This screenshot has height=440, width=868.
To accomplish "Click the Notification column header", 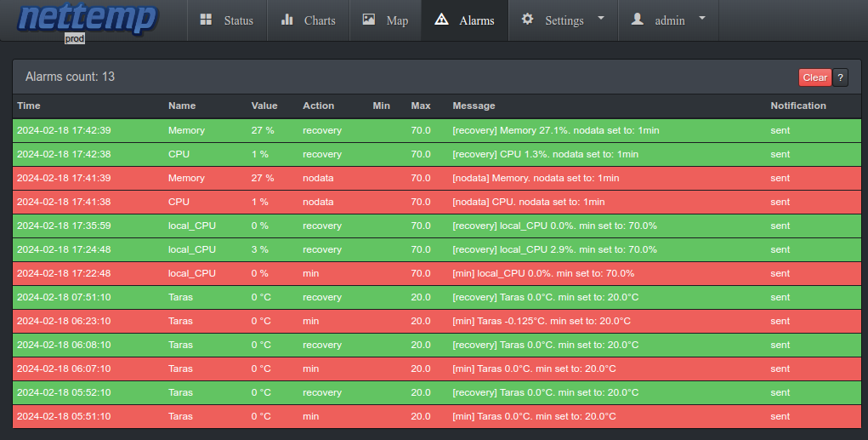I will [797, 106].
